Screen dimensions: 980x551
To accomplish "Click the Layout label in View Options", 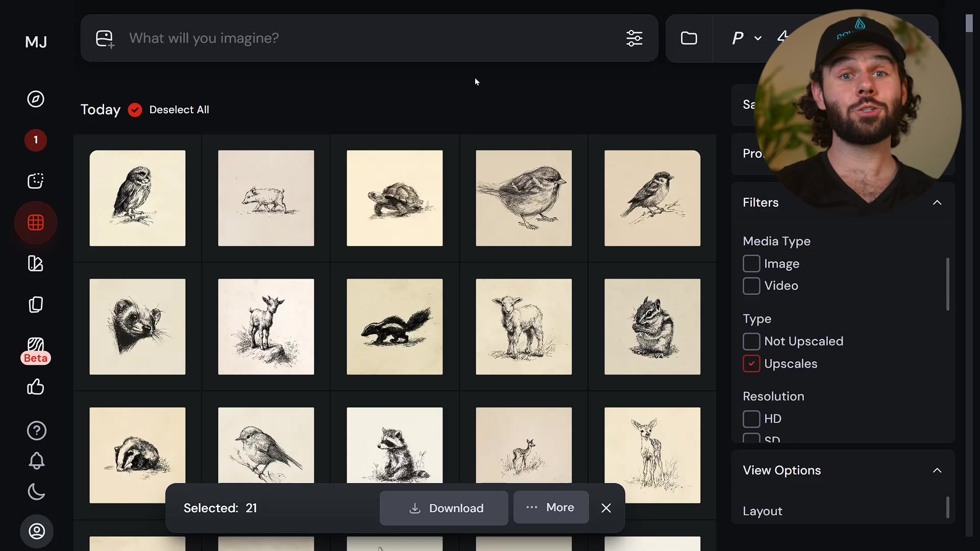I will tap(762, 511).
